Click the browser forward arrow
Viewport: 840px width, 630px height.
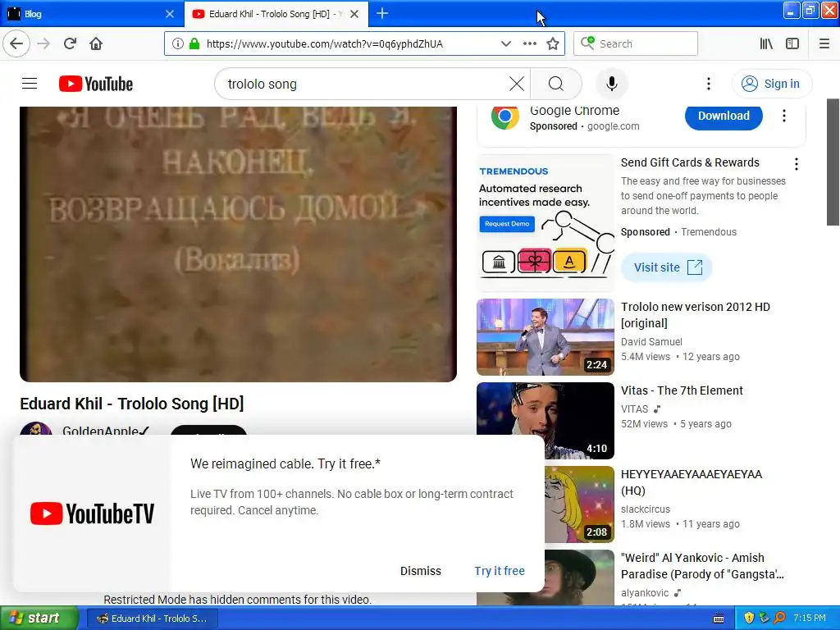coord(43,43)
